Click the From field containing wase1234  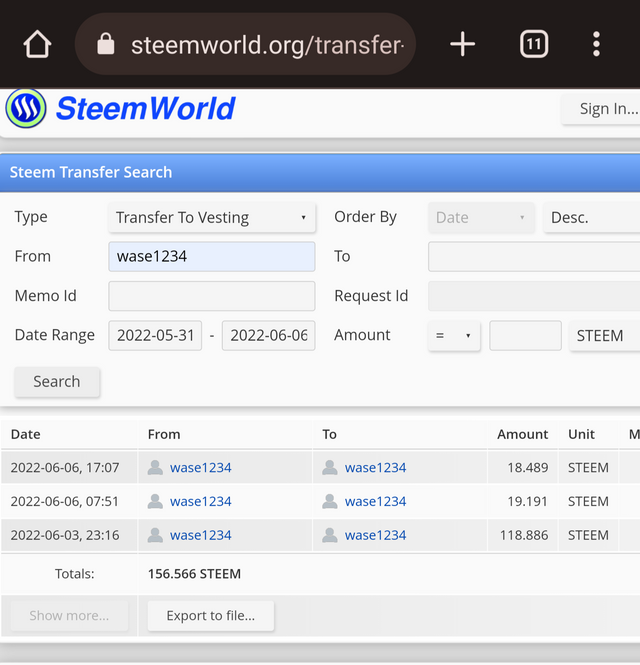click(212, 257)
